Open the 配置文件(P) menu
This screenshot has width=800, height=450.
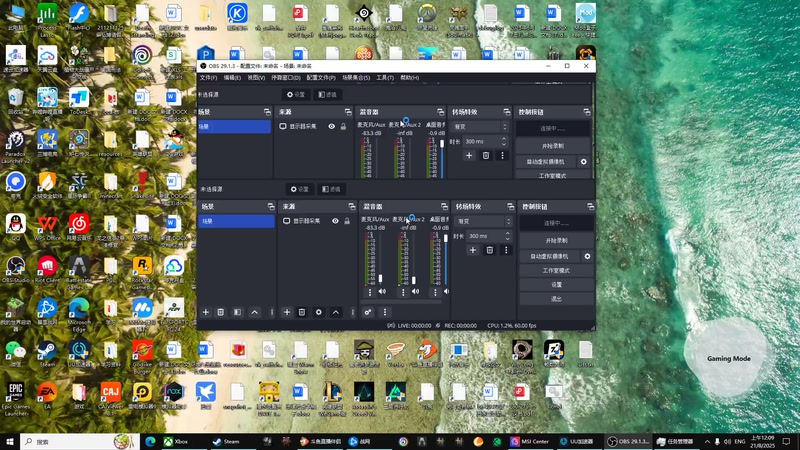click(321, 78)
